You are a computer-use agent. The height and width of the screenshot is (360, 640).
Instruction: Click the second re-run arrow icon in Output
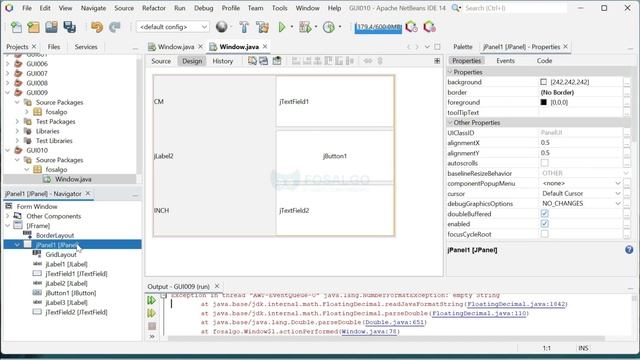click(151, 313)
